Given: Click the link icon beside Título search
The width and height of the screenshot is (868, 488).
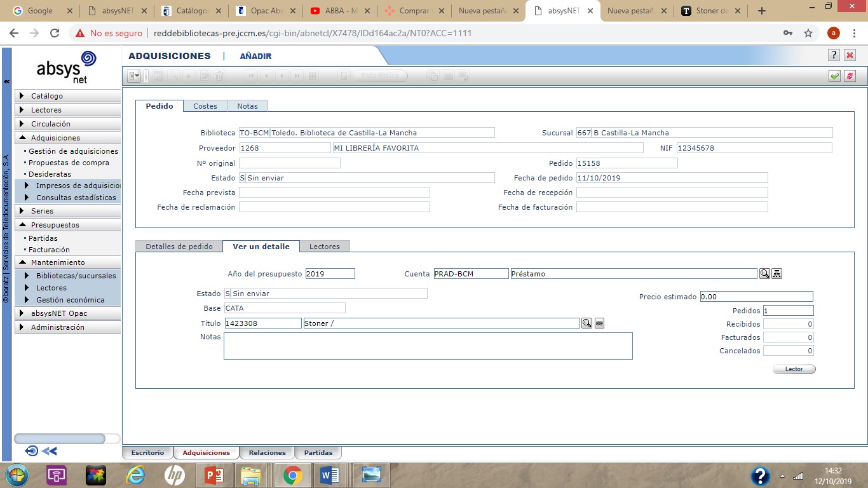Looking at the screenshot, I should [x=599, y=323].
